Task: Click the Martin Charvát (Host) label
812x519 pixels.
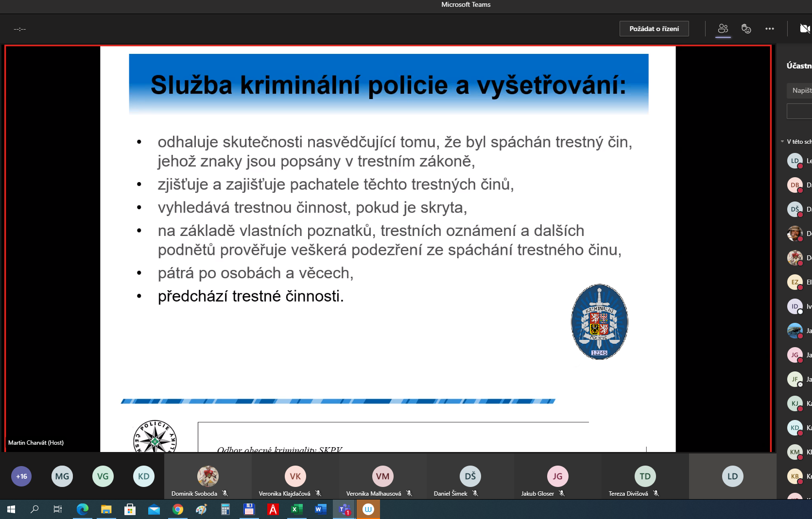Action: 36,443
